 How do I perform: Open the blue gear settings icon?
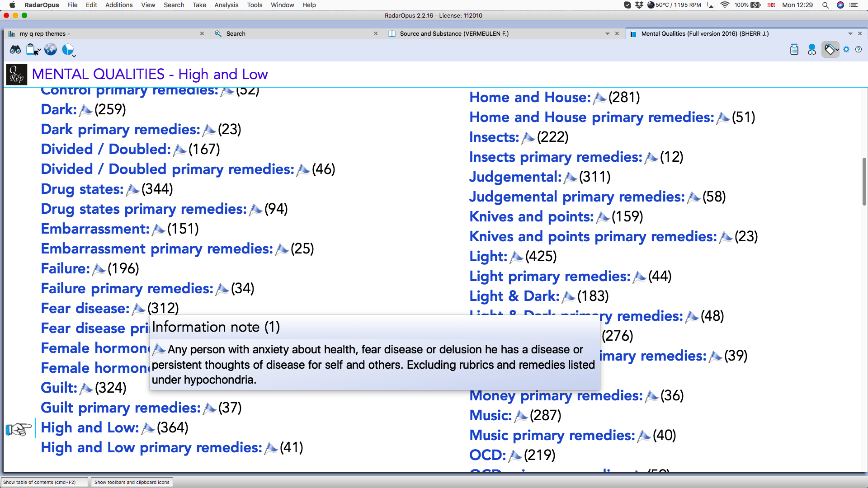pyautogui.click(x=846, y=49)
